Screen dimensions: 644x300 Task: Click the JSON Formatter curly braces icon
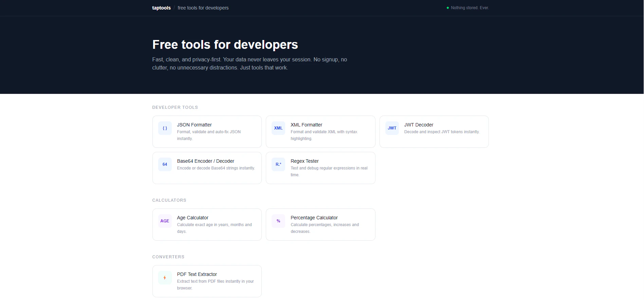click(165, 128)
